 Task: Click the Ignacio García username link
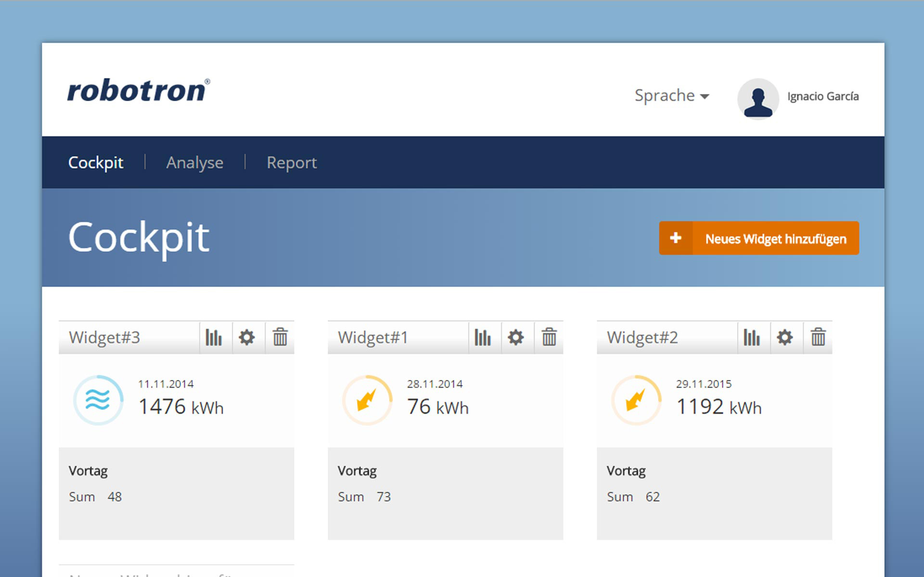[x=823, y=96]
